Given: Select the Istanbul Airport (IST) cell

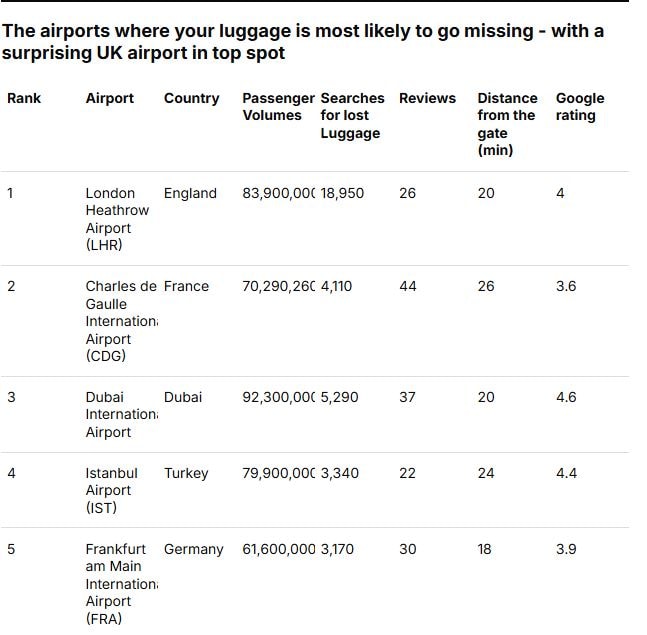Looking at the screenshot, I should point(111,490).
